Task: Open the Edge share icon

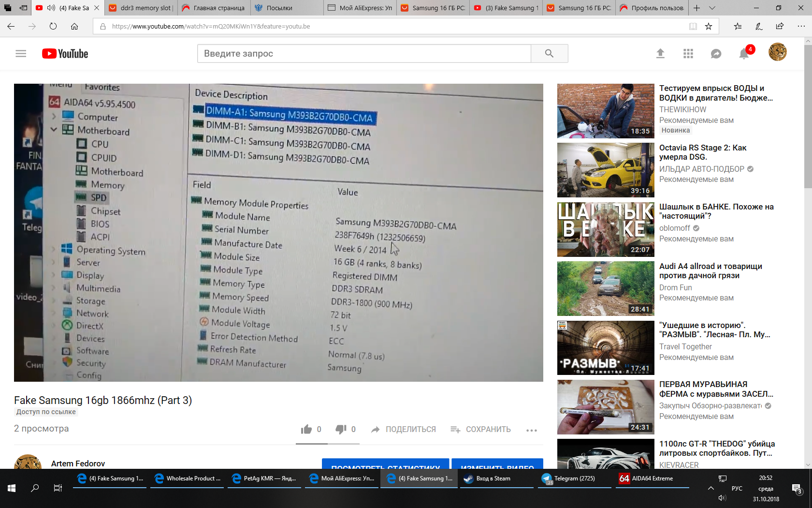Action: pos(780,27)
